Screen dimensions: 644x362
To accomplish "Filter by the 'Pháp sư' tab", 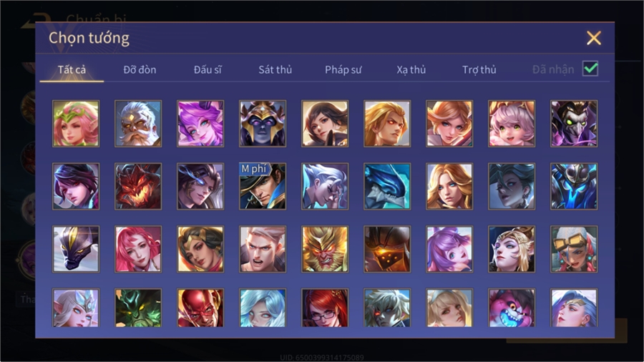I will click(x=343, y=70).
